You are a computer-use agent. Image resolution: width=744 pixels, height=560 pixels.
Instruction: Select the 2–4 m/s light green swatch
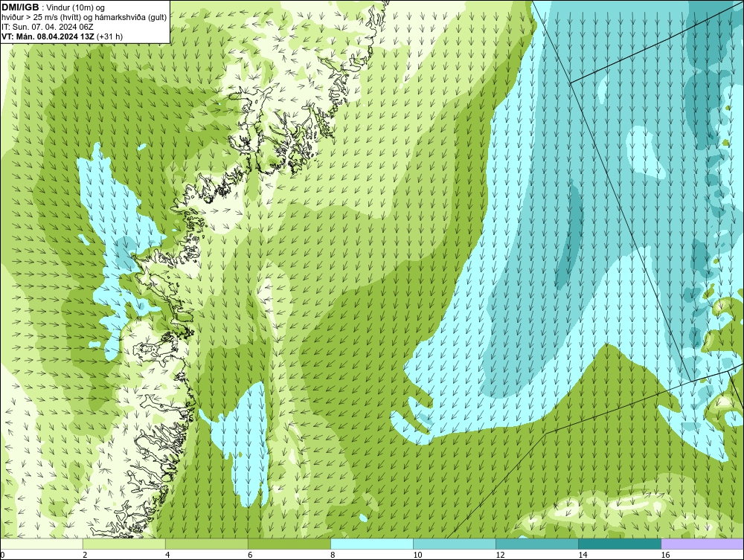tap(124, 544)
